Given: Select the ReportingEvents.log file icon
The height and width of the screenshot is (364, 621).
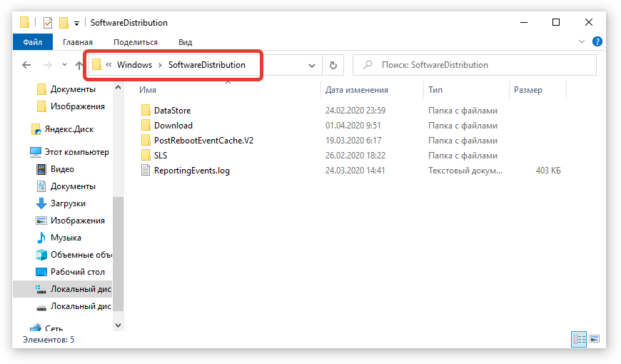Looking at the screenshot, I should coord(146,171).
